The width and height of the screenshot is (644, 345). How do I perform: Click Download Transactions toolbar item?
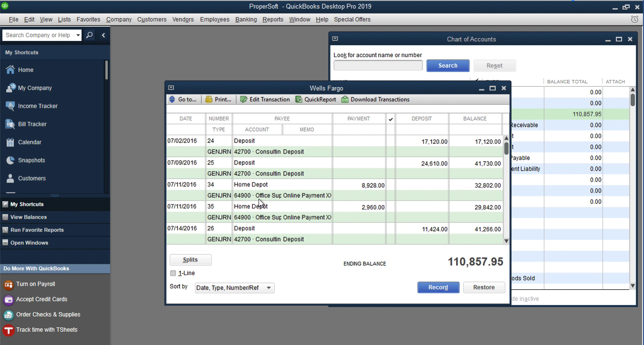pyautogui.click(x=375, y=99)
